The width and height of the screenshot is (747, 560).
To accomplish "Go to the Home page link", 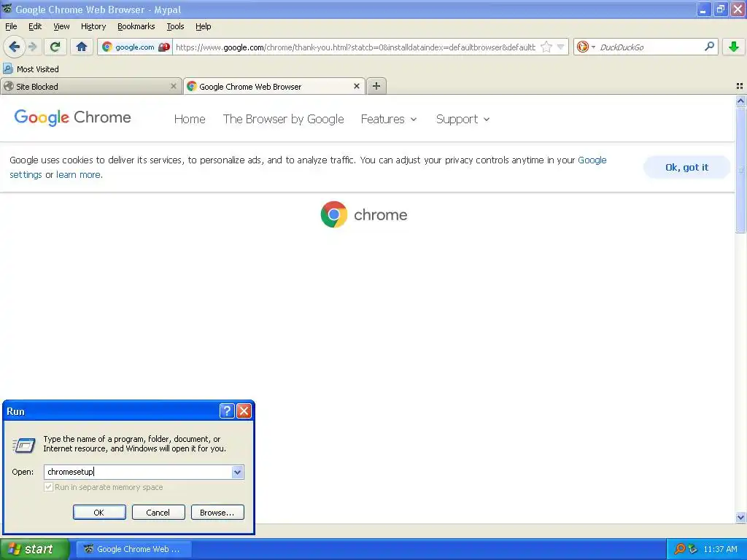I will point(190,119).
